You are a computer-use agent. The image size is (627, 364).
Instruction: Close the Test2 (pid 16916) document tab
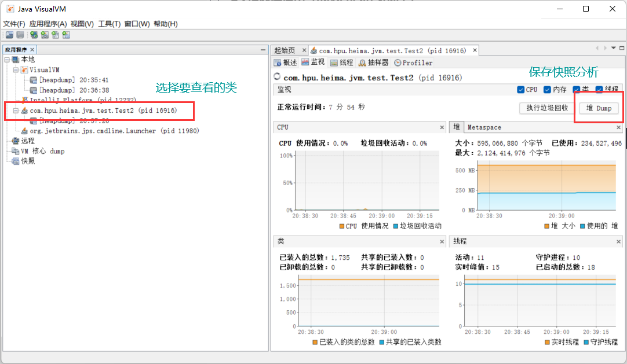tap(475, 50)
